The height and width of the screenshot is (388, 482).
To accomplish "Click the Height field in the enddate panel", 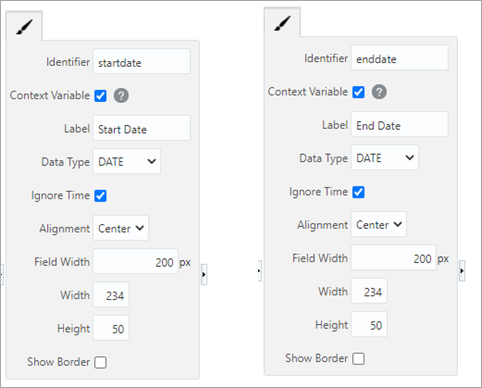I will coord(369,324).
